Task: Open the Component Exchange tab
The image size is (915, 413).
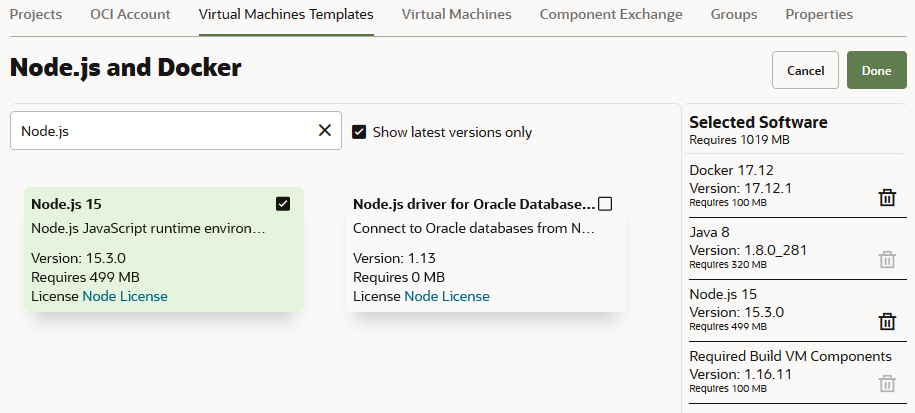Action: pos(611,15)
